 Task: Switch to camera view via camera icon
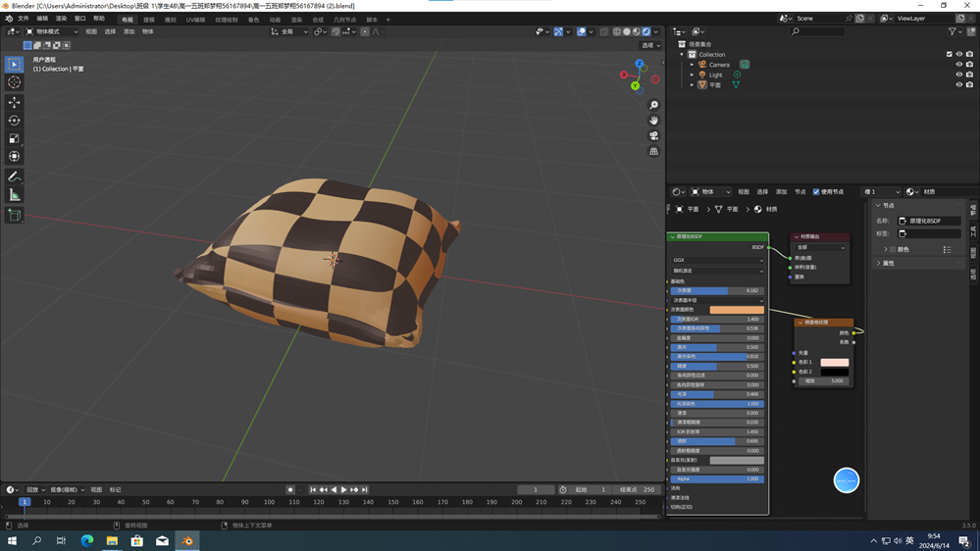click(x=653, y=136)
